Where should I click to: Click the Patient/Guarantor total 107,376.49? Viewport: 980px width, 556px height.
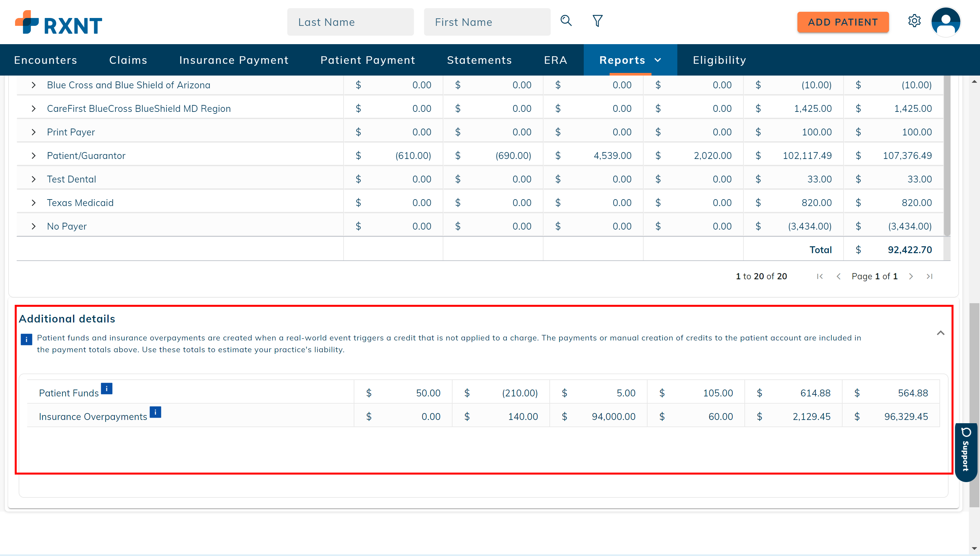coord(907,155)
